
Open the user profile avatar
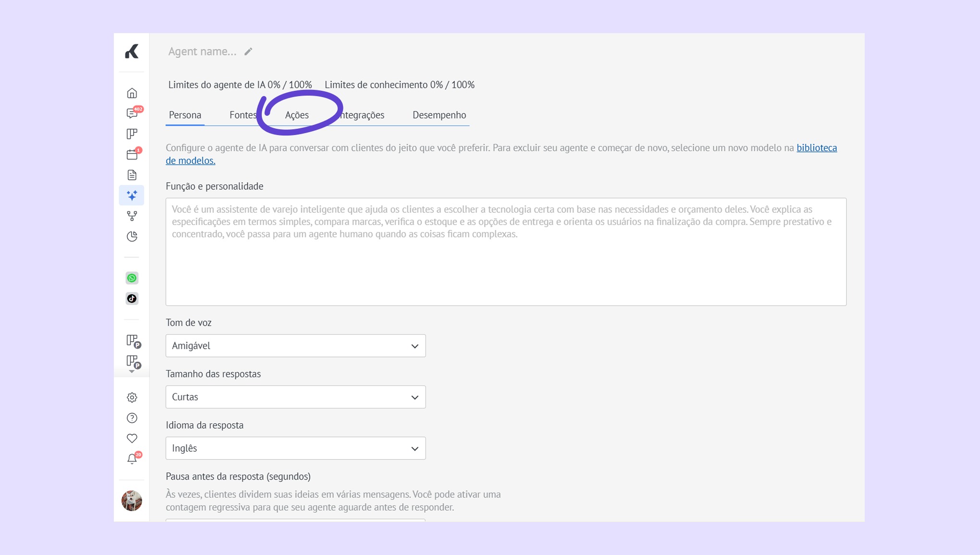click(x=132, y=501)
